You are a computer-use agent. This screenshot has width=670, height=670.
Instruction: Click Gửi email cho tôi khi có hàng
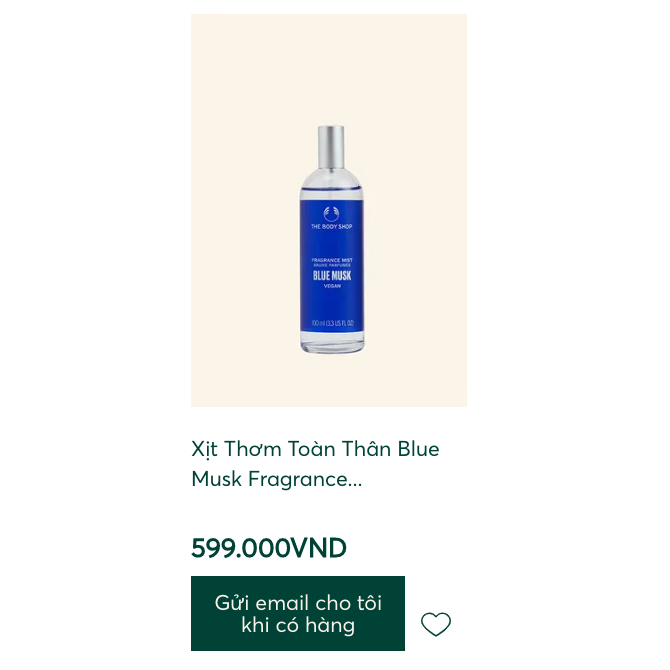pos(298,613)
